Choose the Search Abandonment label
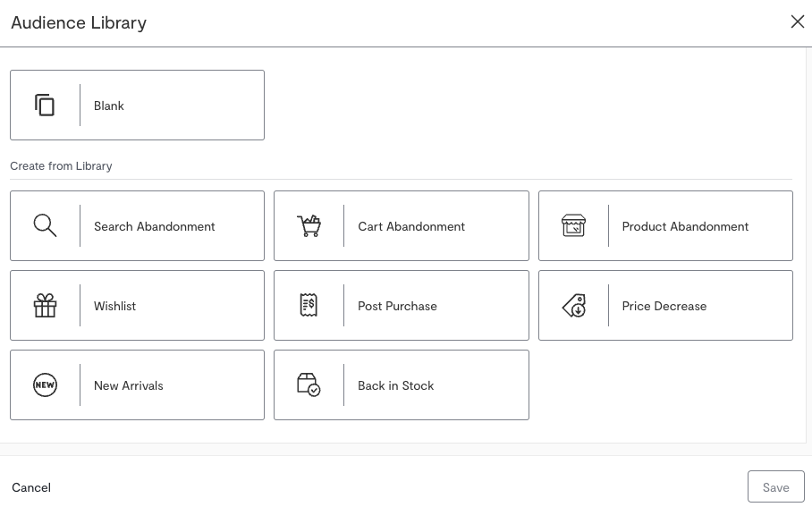The height and width of the screenshot is (507, 812). [155, 226]
